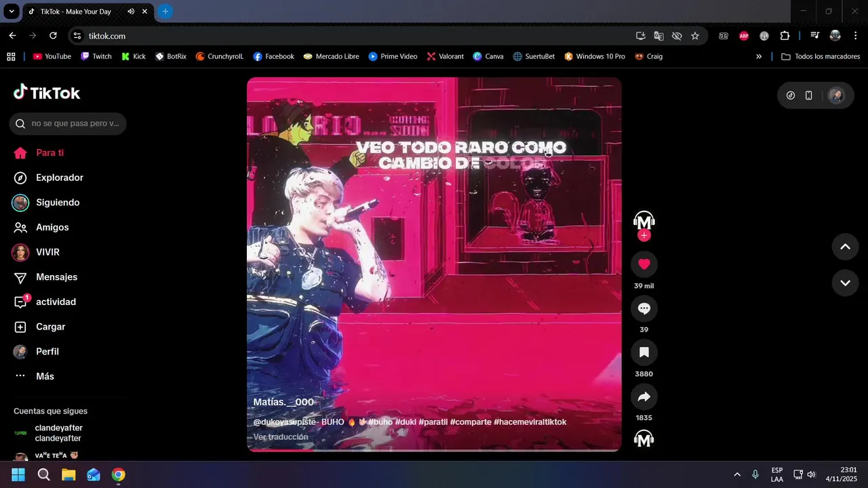View site information icon
This screenshot has height=488, width=868.
[77, 36]
